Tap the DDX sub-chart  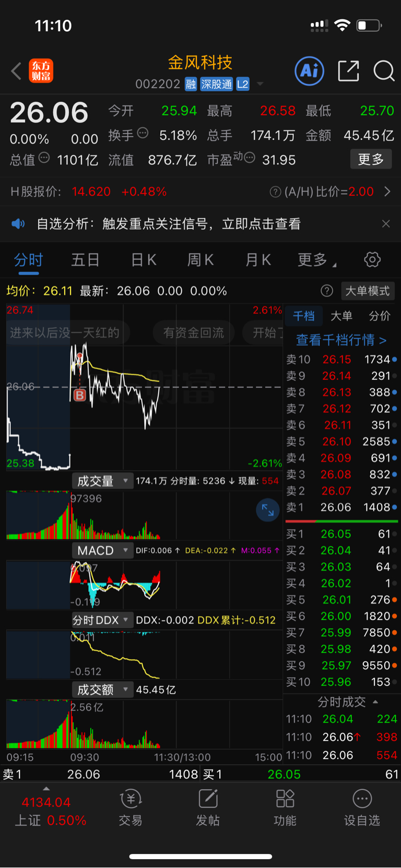(144, 655)
